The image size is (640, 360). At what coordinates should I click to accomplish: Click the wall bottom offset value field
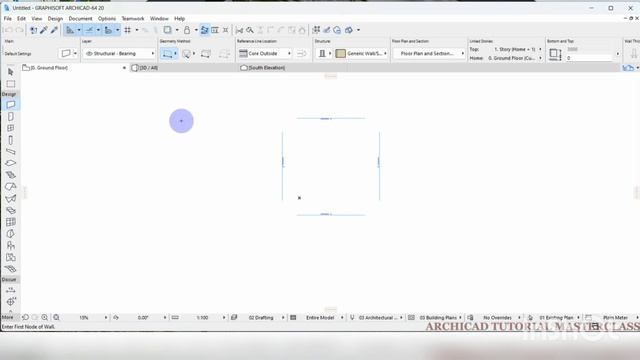tap(589, 58)
